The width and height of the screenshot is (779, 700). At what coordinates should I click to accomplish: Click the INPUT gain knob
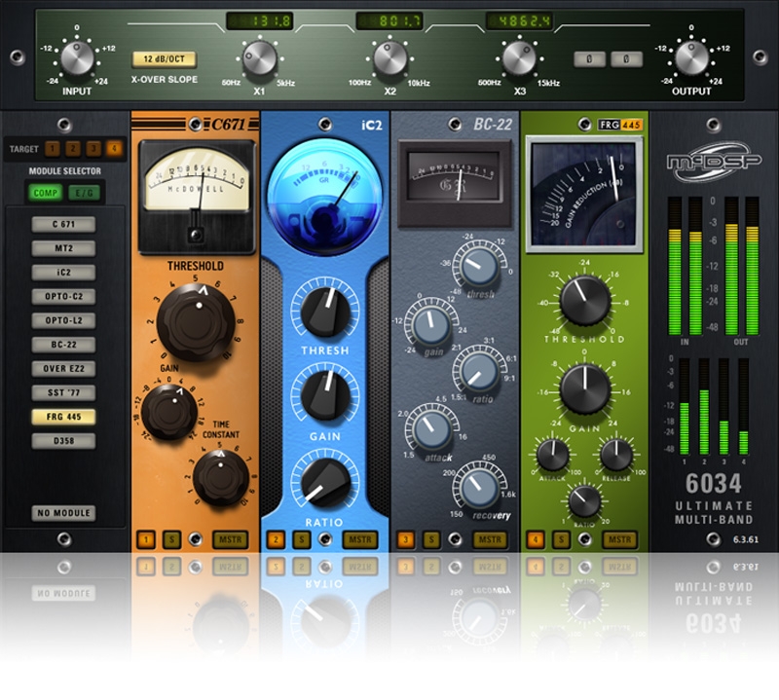76,57
